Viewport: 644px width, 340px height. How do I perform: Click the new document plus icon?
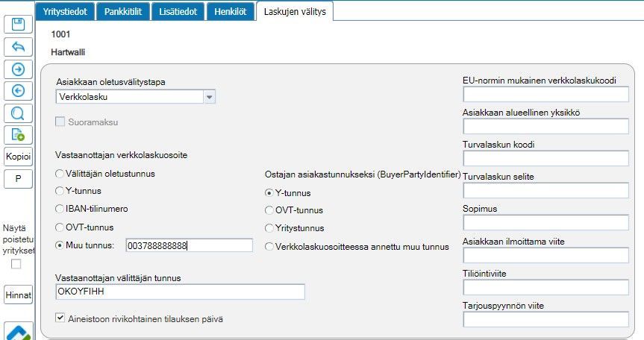(18, 135)
